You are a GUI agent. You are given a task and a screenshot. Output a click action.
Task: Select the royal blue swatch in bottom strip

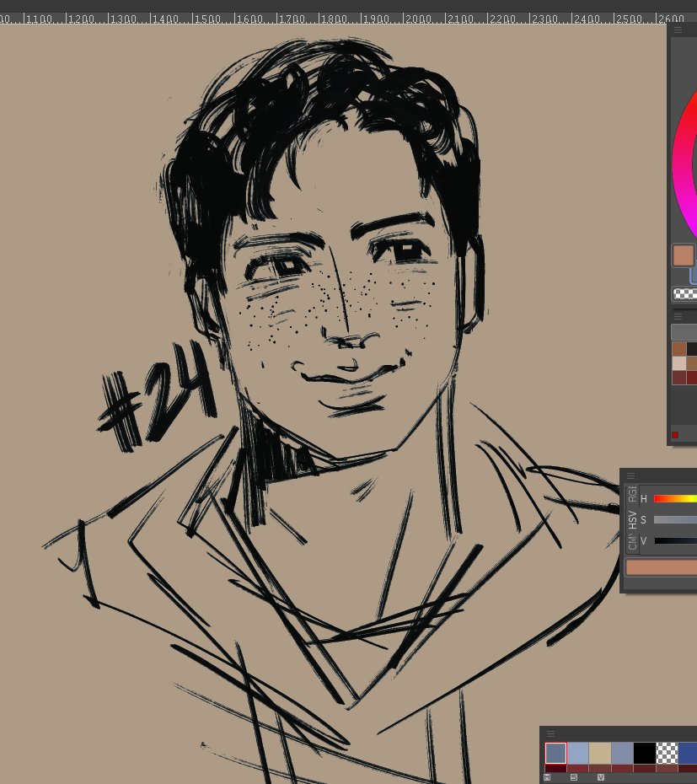tap(688, 753)
